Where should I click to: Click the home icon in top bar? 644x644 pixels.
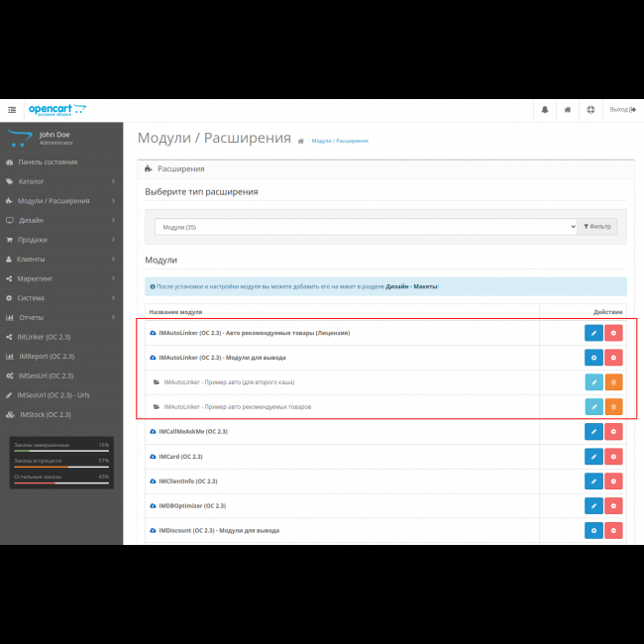[568, 110]
